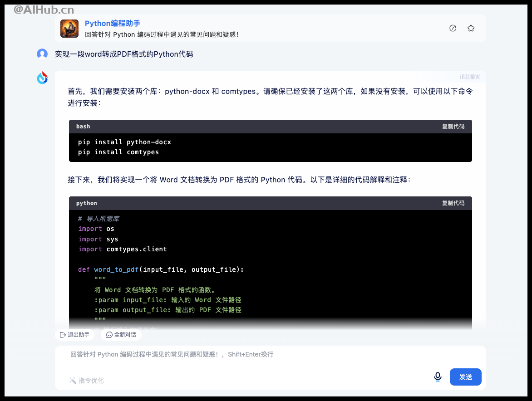Viewport: 532px width, 401px height.
Task: Click the user question message text
Action: pyautogui.click(x=124, y=54)
